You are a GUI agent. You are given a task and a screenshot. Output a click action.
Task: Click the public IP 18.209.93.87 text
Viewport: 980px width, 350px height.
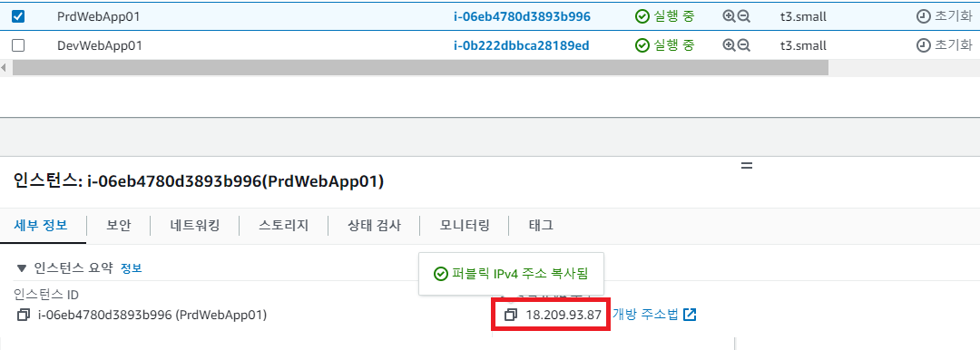pos(563,315)
